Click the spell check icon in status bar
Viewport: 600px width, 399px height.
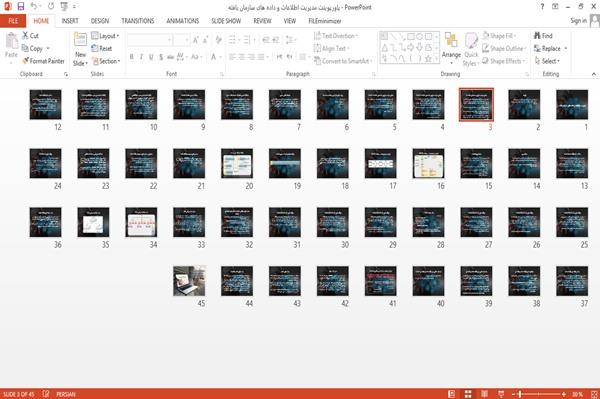[46, 394]
